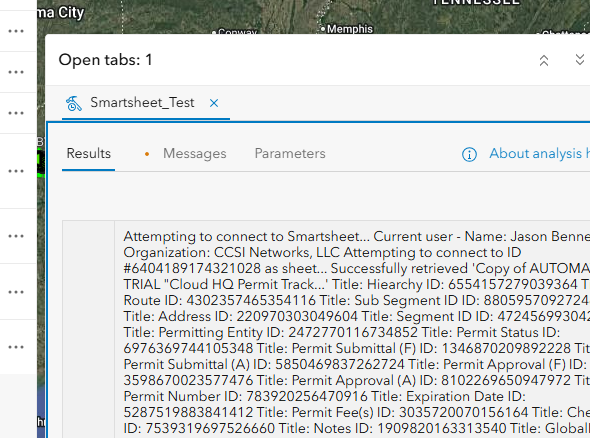The height and width of the screenshot is (438, 590).
Task: Expand the panel with the double down chevron
Action: [580, 59]
